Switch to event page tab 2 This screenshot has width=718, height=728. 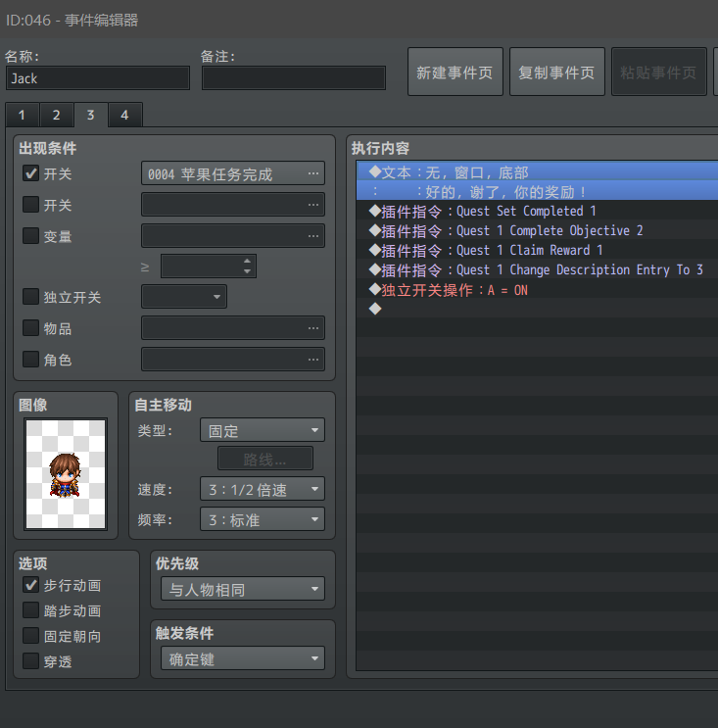click(x=57, y=115)
